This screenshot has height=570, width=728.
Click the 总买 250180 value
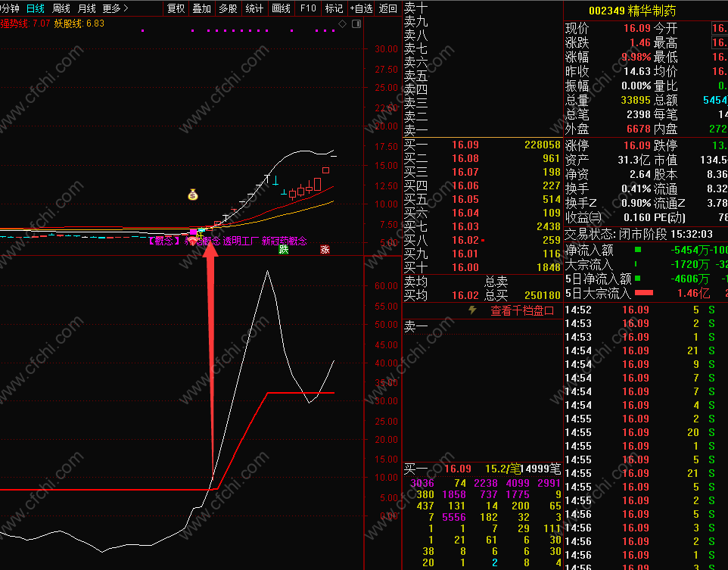tap(543, 295)
